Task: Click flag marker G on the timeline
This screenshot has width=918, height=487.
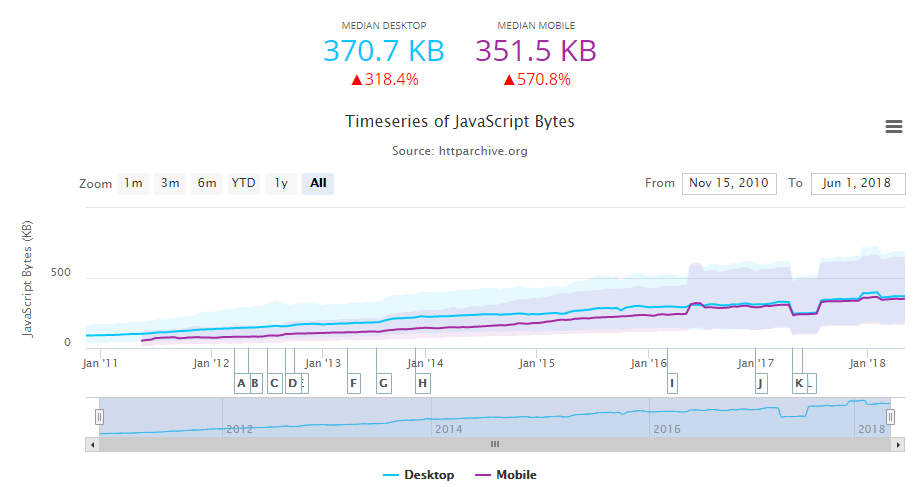Action: [383, 383]
